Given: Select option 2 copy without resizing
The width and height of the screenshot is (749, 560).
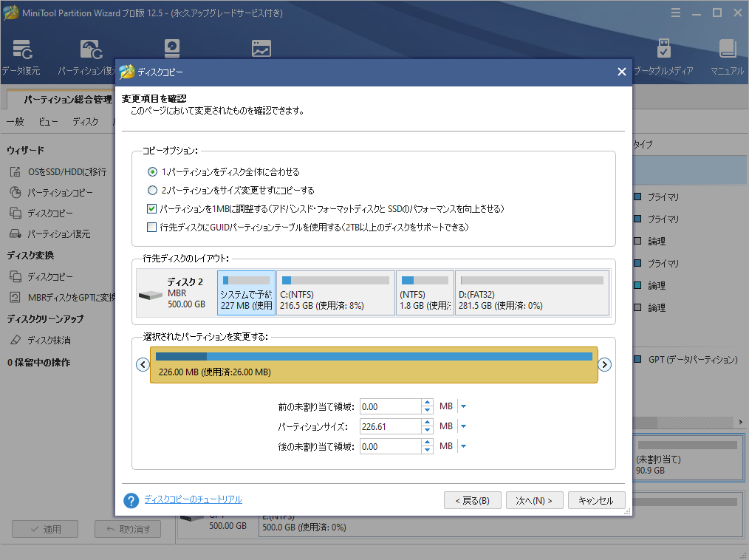Looking at the screenshot, I should tap(152, 190).
